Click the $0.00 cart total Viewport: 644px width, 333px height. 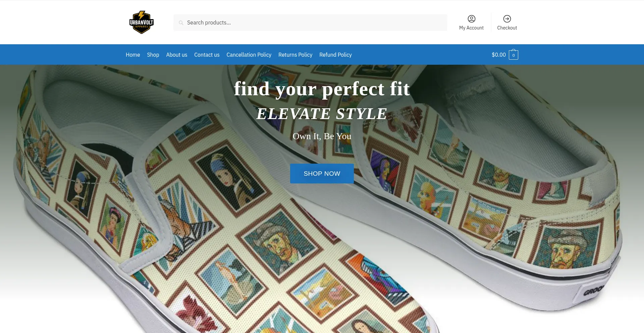pos(498,55)
